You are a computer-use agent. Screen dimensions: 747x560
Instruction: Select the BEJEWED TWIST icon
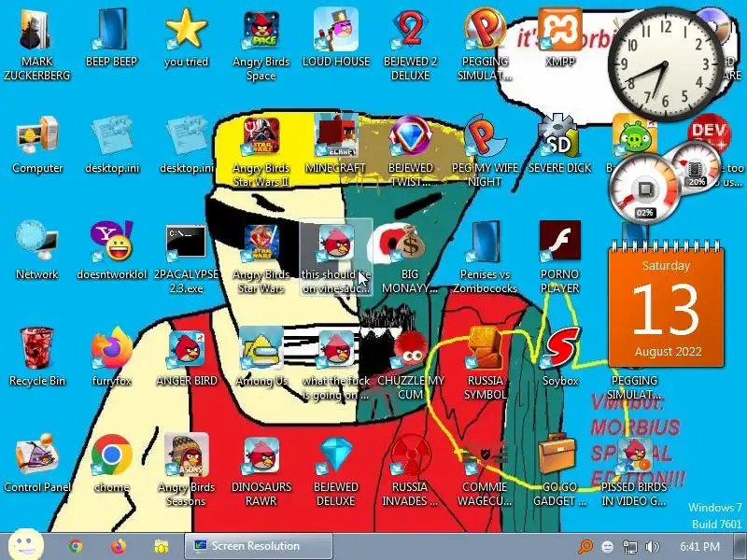tap(410, 150)
